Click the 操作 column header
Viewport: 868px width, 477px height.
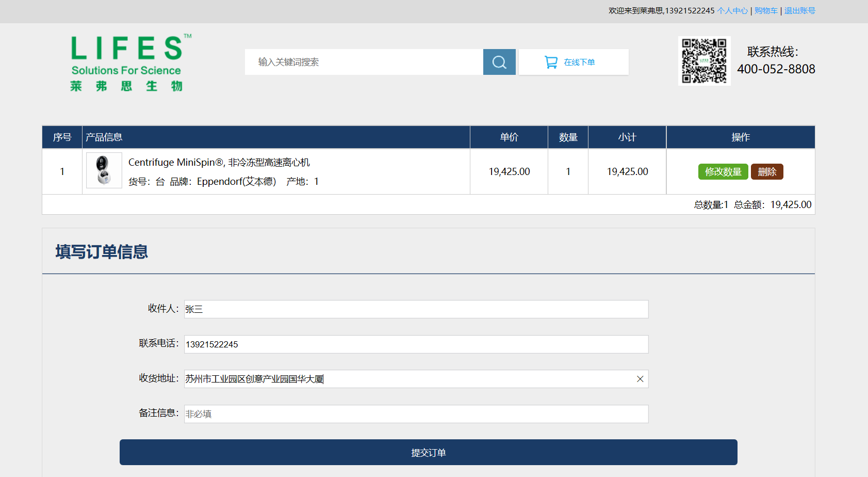click(741, 137)
